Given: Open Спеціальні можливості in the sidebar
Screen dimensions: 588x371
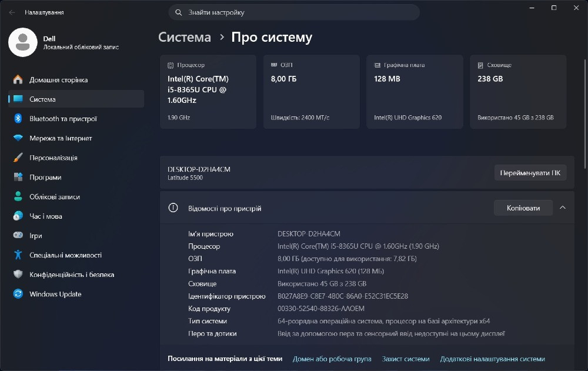Looking at the screenshot, I should [76, 255].
